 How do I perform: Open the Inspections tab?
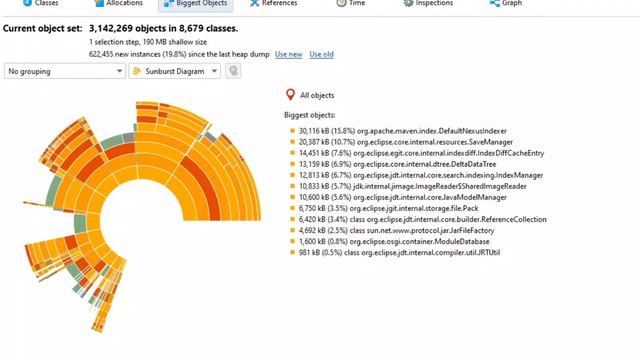pyautogui.click(x=428, y=3)
